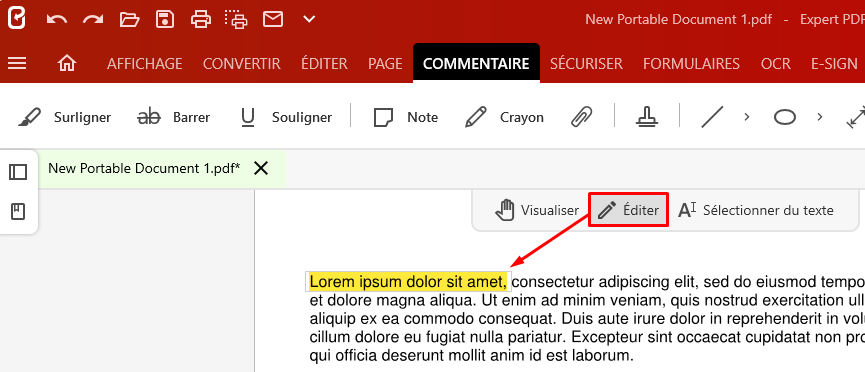Viewport: 865px width, 372px height.
Task: Send the document by email
Action: pyautogui.click(x=273, y=20)
